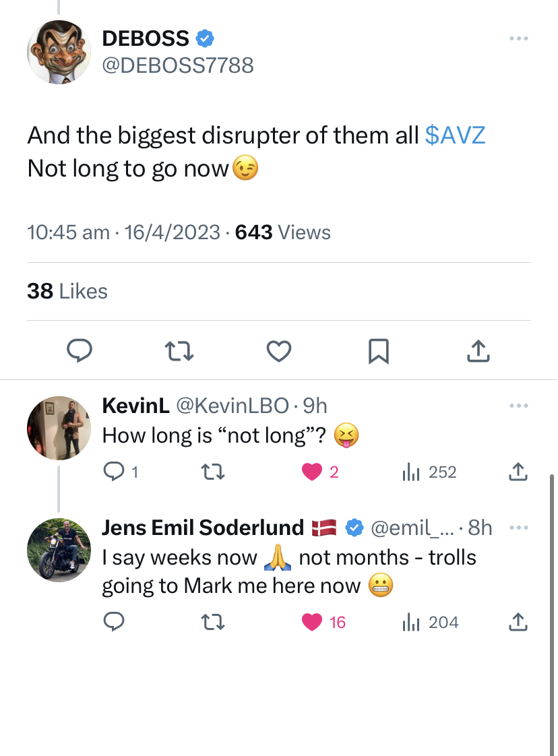558x756 pixels.
Task: Open more options on DEBOSS tweet
Action: tap(518, 40)
